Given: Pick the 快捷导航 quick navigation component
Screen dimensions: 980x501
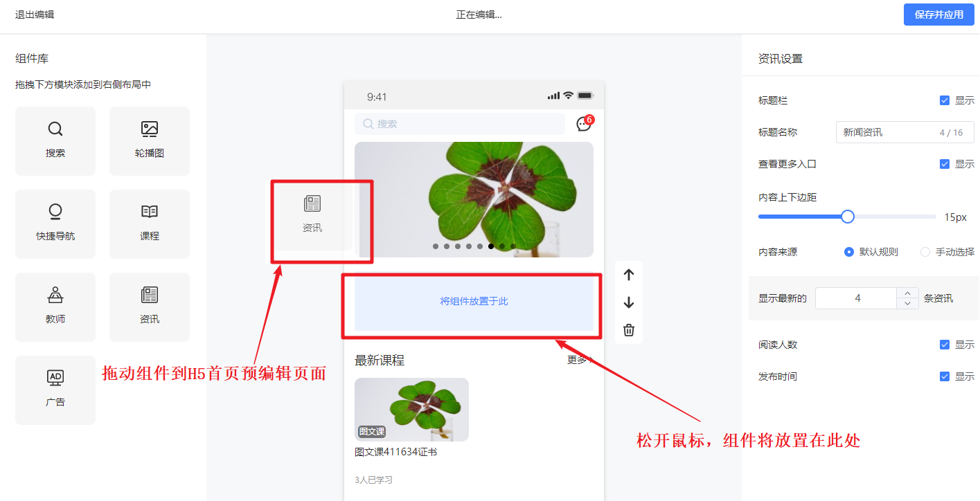Looking at the screenshot, I should click(55, 224).
